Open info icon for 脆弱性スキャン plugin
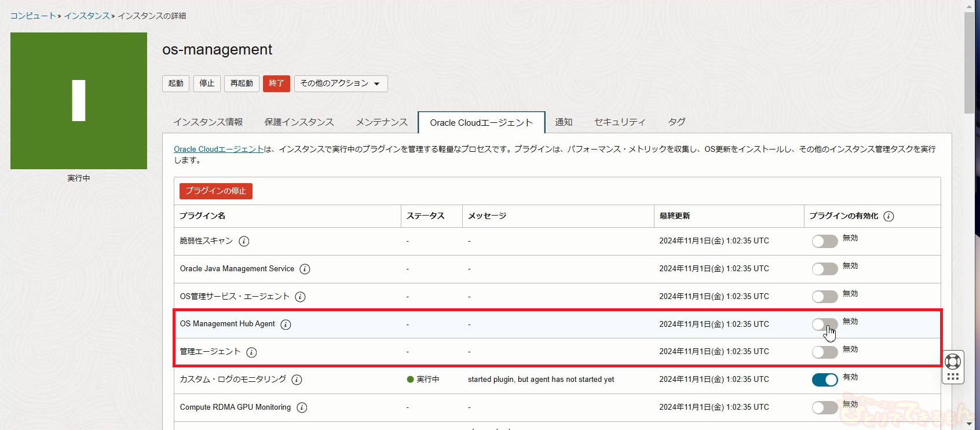 click(x=244, y=241)
